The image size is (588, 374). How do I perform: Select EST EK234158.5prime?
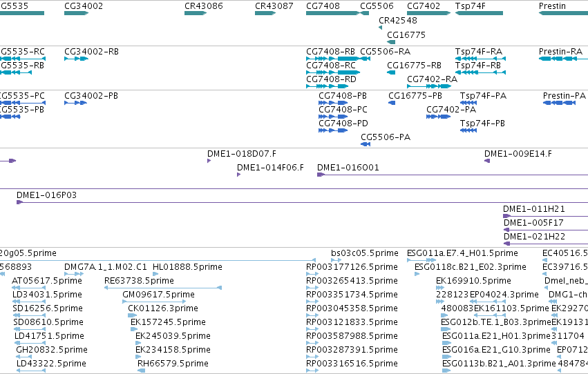pyautogui.click(x=173, y=351)
